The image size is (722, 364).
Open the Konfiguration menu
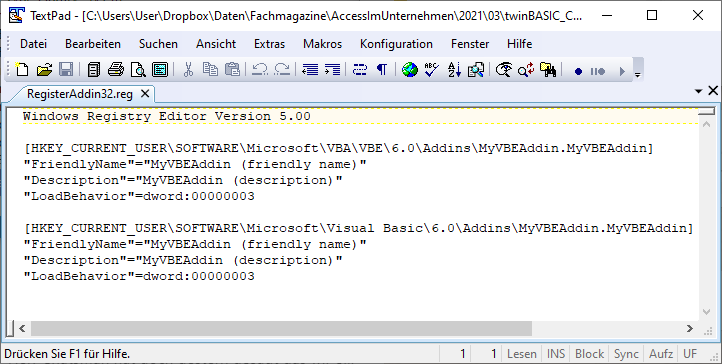pos(396,44)
